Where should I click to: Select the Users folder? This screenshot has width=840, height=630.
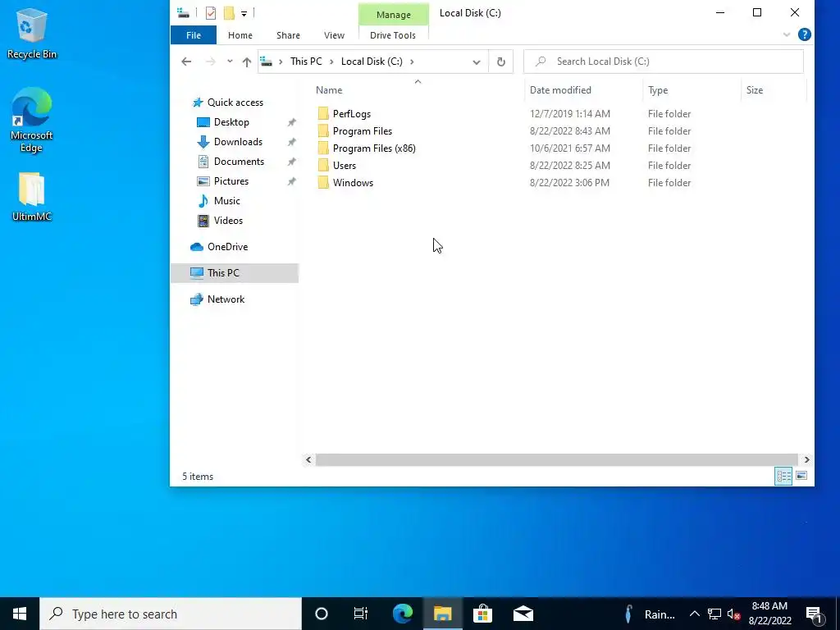tap(344, 166)
